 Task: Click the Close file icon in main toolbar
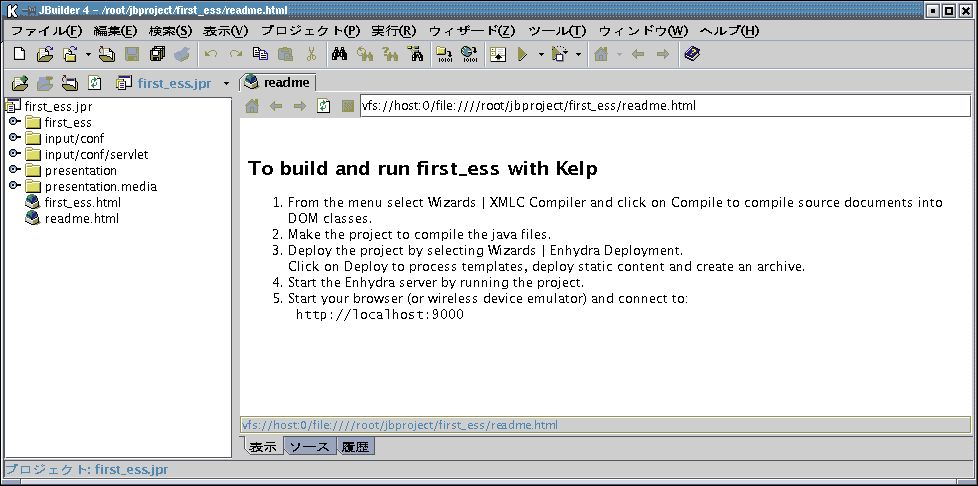(x=107, y=55)
